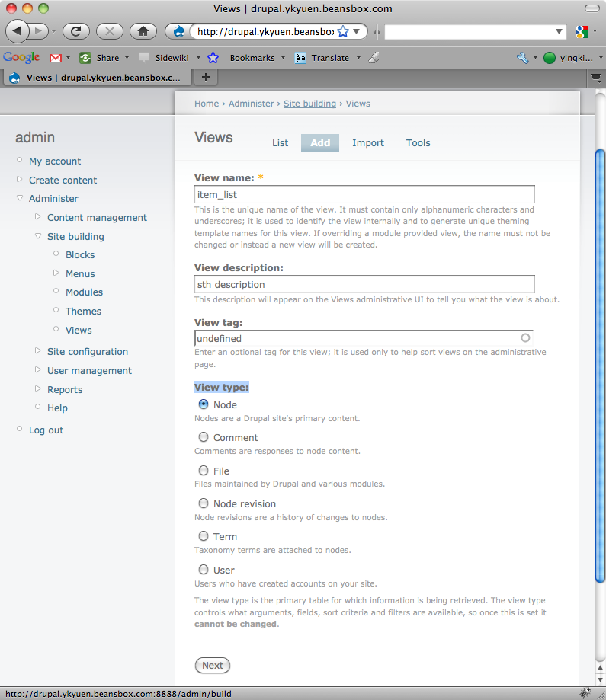
Task: Click the View description text field
Action: pos(364,284)
